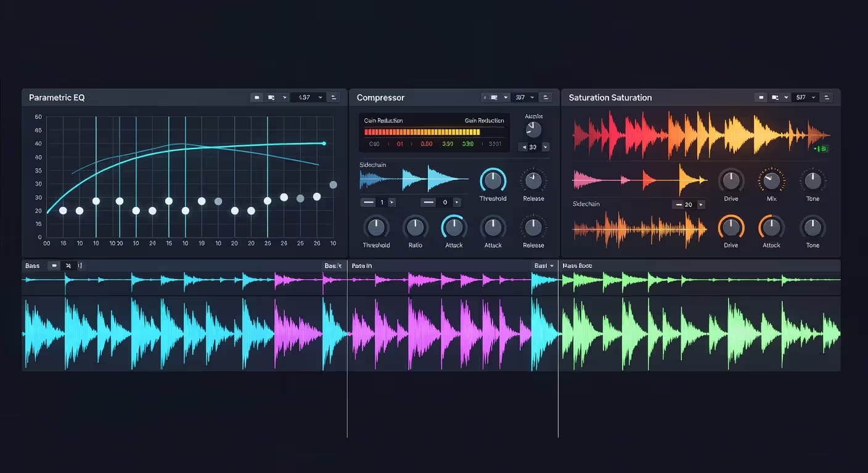868x473 pixels.
Task: Click the cyan-ringed Threshold knob beside sidechain waveform
Action: point(493,180)
